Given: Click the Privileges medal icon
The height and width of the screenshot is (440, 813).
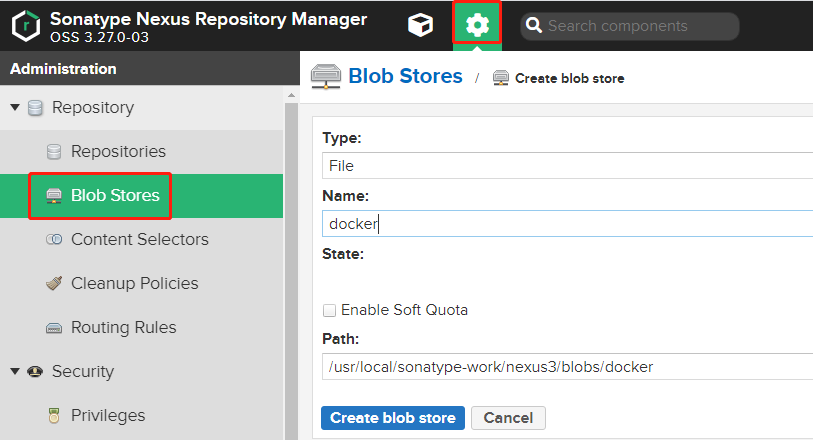Looking at the screenshot, I should 54,416.
